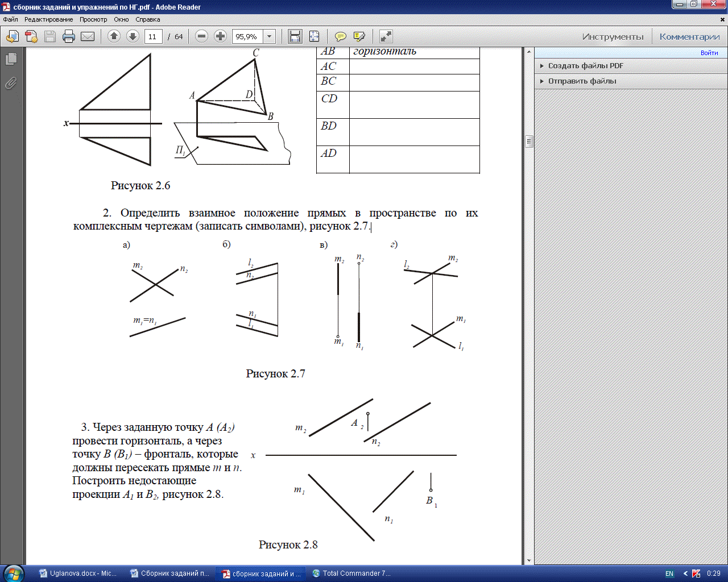This screenshot has width=728, height=582.
Task: Open the Окно menu
Action: pos(121,19)
